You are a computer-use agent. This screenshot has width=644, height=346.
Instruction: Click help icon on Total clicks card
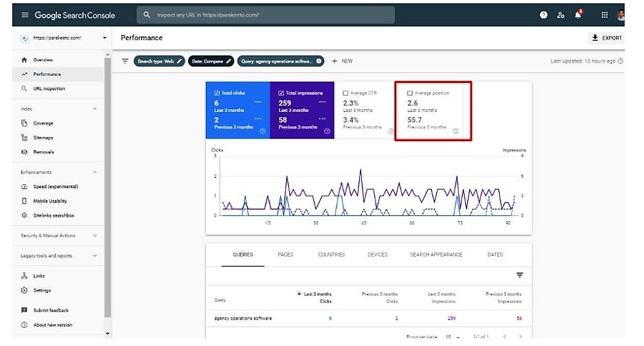(x=263, y=131)
